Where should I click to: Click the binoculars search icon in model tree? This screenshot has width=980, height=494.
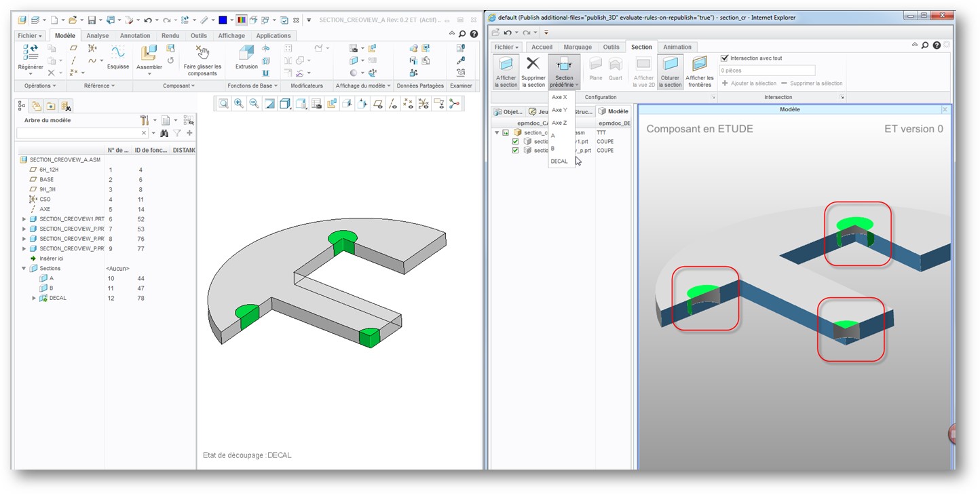(x=164, y=134)
